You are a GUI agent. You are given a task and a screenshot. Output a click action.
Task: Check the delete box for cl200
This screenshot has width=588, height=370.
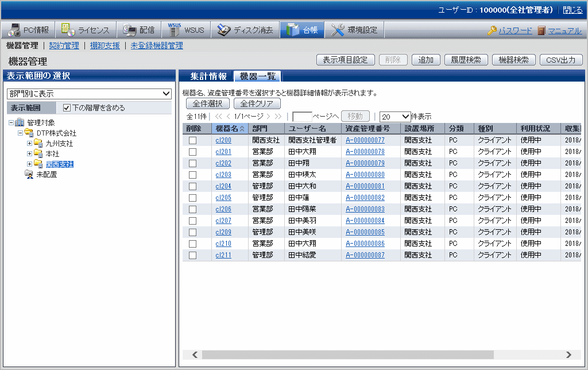pyautogui.click(x=192, y=140)
